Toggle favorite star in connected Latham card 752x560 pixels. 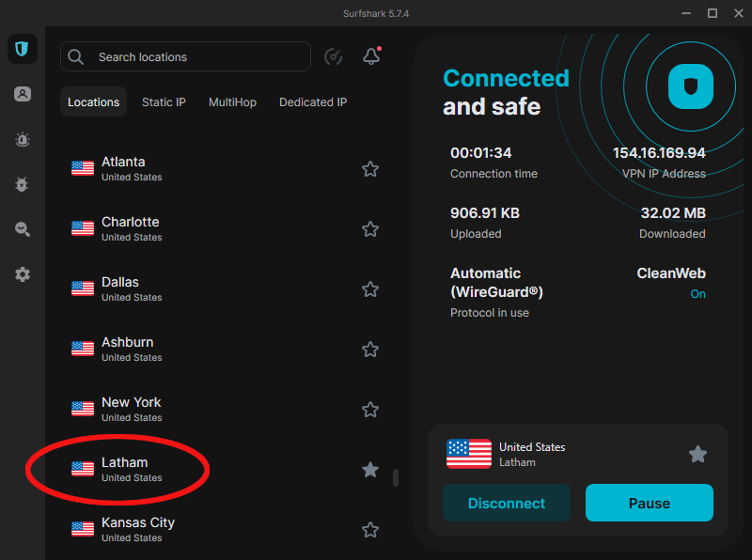point(697,454)
